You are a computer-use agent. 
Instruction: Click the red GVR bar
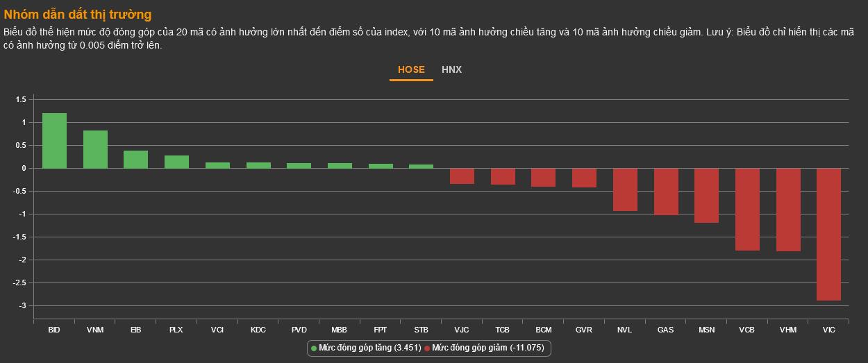tap(584, 178)
